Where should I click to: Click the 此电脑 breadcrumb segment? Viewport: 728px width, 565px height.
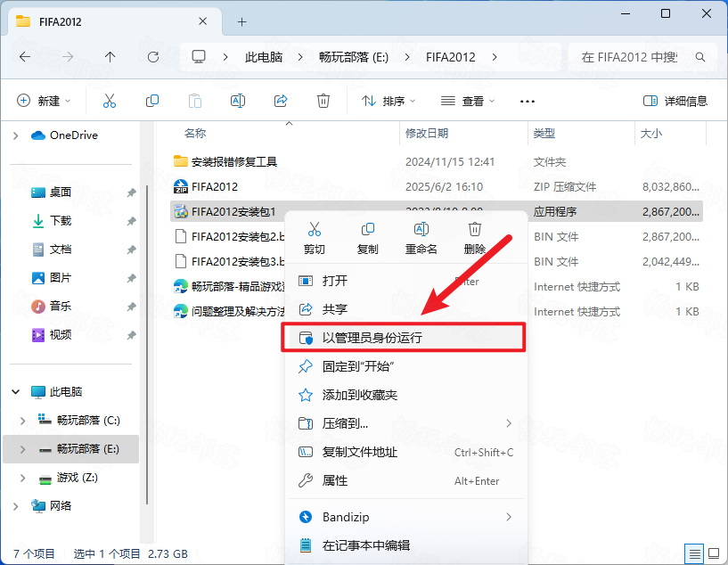click(x=264, y=57)
